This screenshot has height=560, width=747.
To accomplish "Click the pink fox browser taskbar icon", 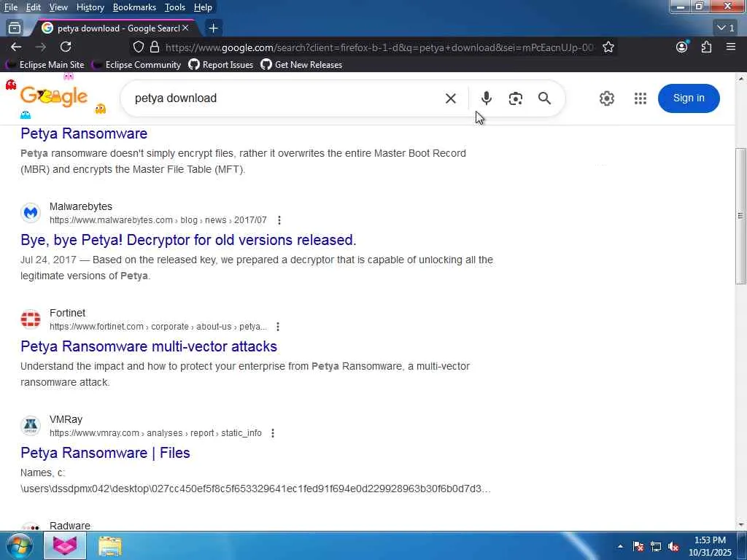I will (65, 545).
